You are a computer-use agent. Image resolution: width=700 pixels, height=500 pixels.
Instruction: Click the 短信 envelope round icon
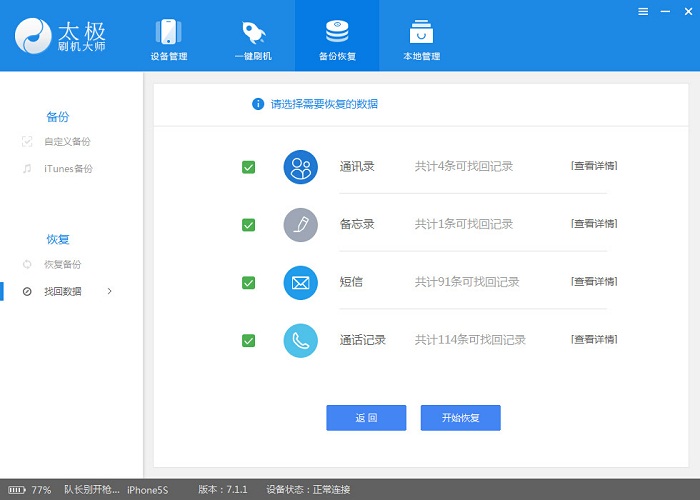coord(300,283)
